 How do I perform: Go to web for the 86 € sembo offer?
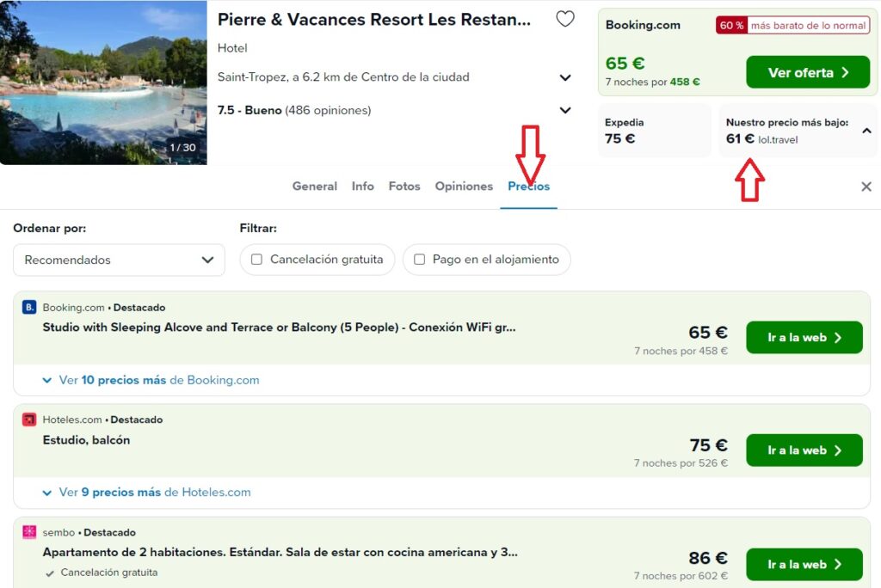(804, 565)
